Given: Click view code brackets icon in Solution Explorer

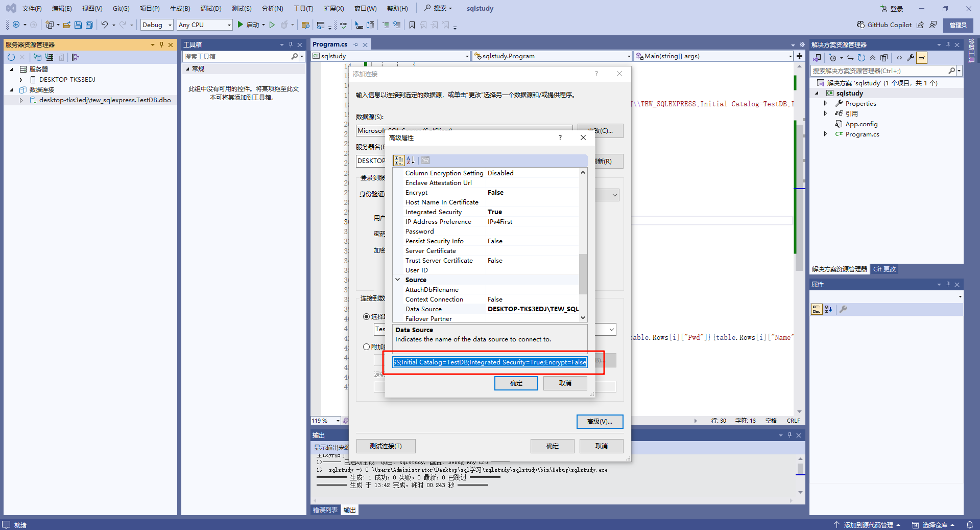Looking at the screenshot, I should [899, 58].
